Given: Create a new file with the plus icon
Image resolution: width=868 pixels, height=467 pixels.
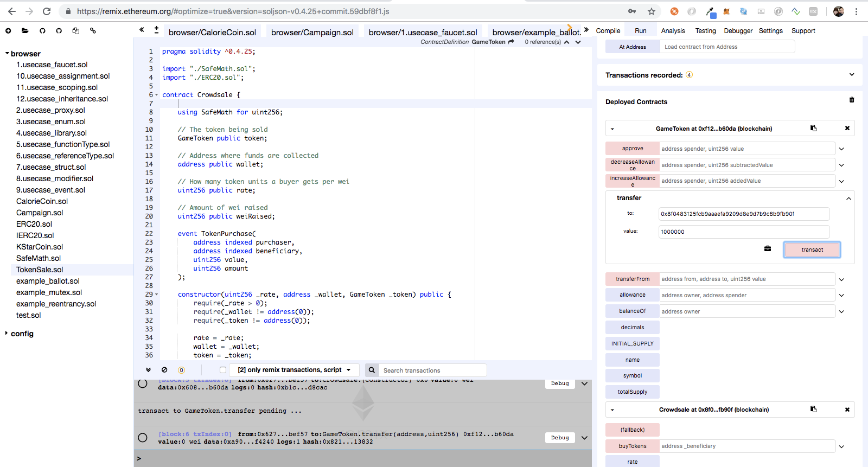Looking at the screenshot, I should (8, 31).
